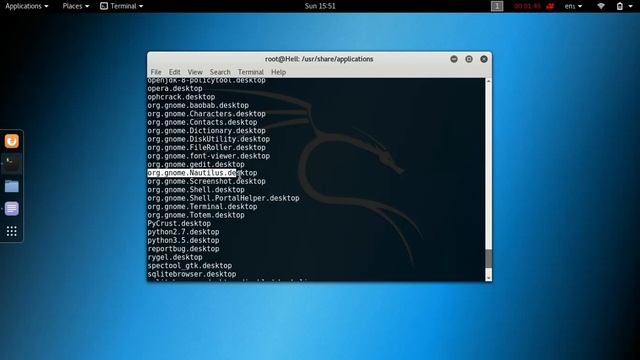The height and width of the screenshot is (360, 640).
Task: Maximize the terminal window
Action: pyautogui.click(x=469, y=59)
